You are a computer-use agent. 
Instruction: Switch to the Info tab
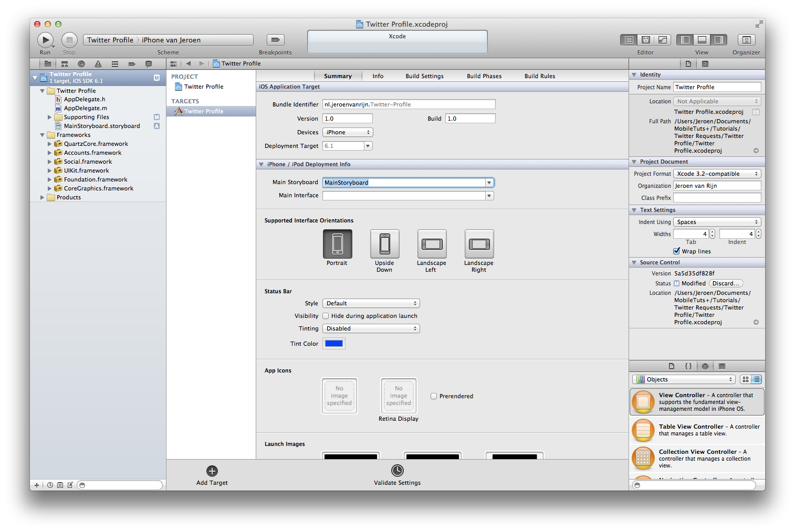coord(378,76)
